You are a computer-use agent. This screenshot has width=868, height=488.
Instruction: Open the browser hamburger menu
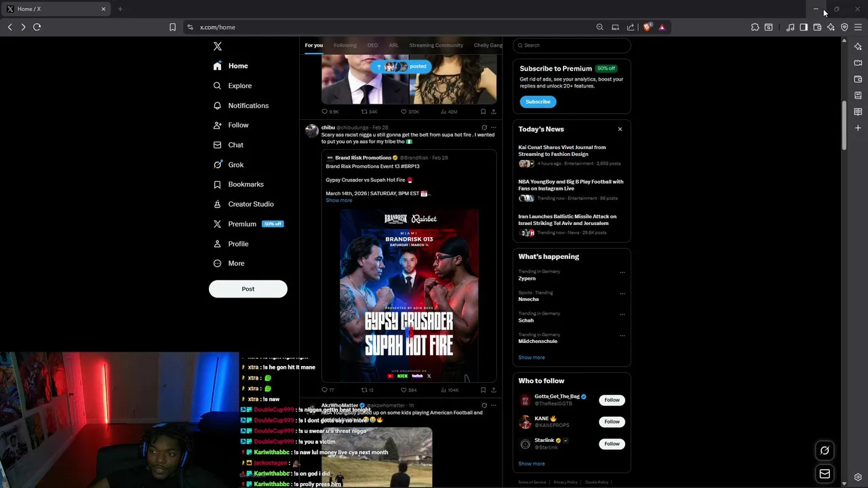[x=858, y=27]
